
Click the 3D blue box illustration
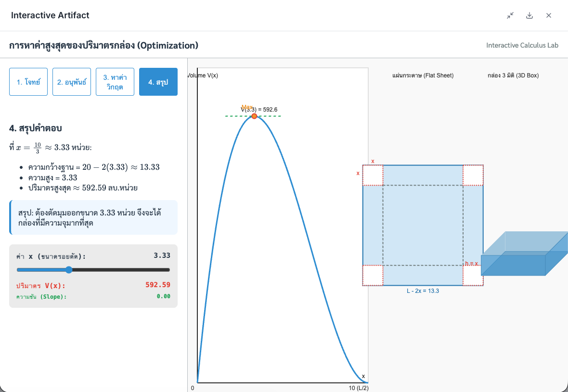522,255
